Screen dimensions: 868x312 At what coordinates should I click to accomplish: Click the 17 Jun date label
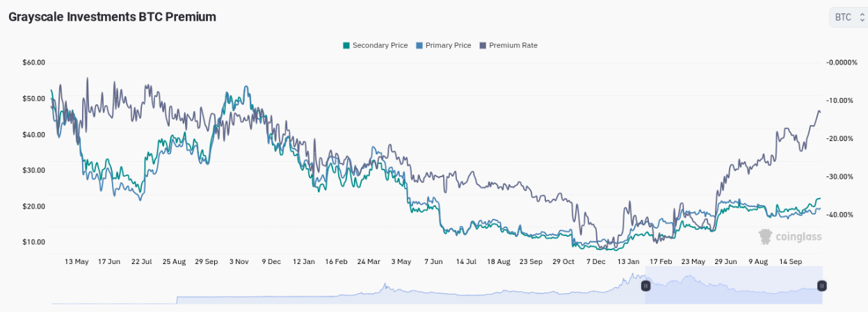[x=109, y=262]
